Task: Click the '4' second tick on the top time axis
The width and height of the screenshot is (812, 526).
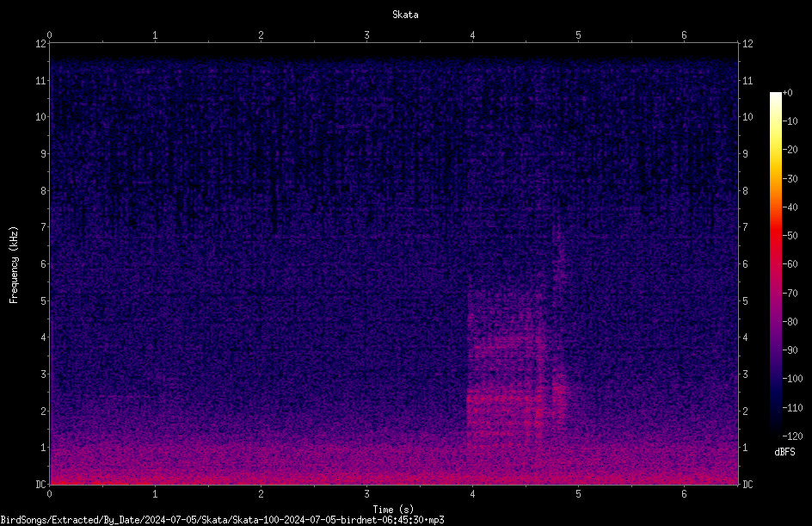Action: click(x=472, y=35)
